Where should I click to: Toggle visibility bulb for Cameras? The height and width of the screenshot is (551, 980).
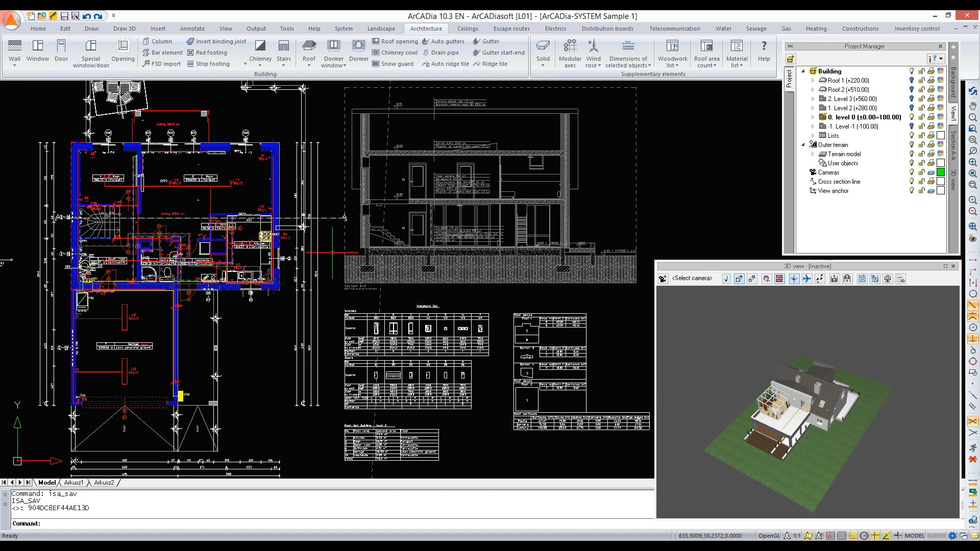[x=912, y=172]
